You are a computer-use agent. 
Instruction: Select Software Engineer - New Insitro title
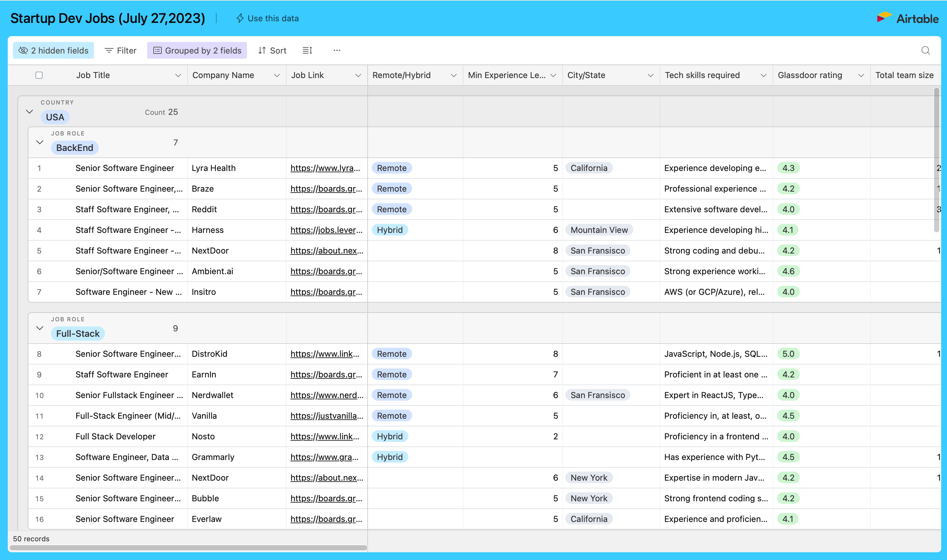(x=128, y=292)
